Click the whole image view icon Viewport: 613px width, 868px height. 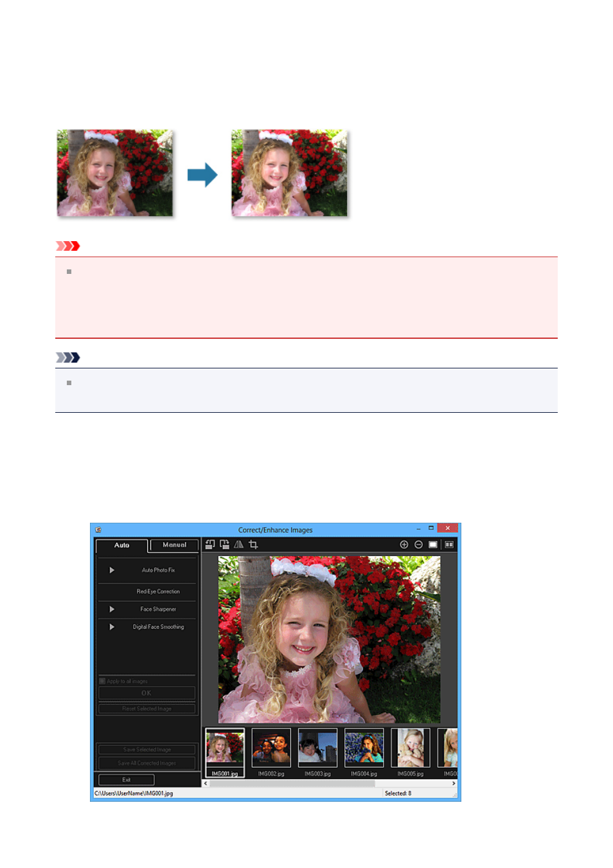pyautogui.click(x=433, y=545)
